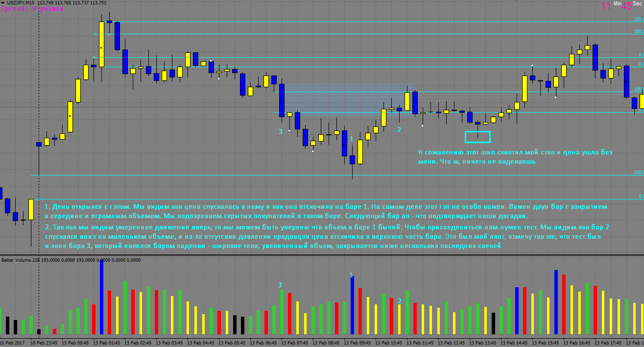This screenshot has height=347, width=644.
Task: Click the '13 Feb 03:45' time axis label
Action: [x=169, y=343]
